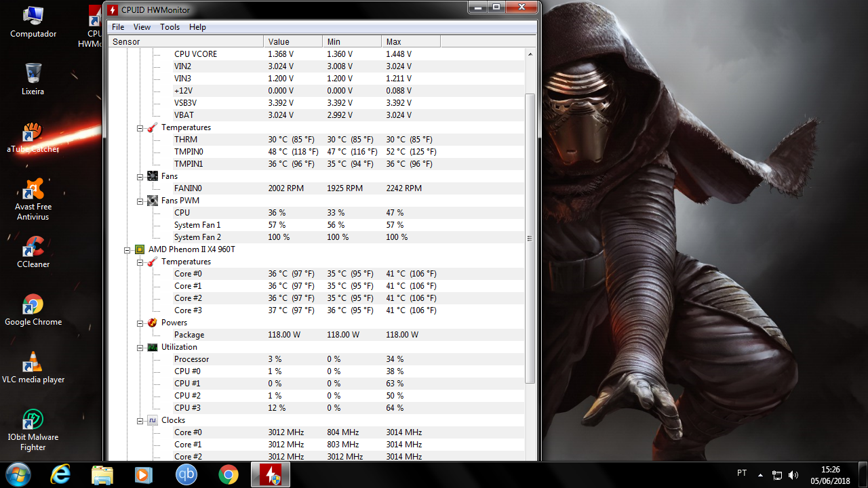
Task: Collapse the CPU Temperatures node under AMD Phenom
Action: coord(140,262)
